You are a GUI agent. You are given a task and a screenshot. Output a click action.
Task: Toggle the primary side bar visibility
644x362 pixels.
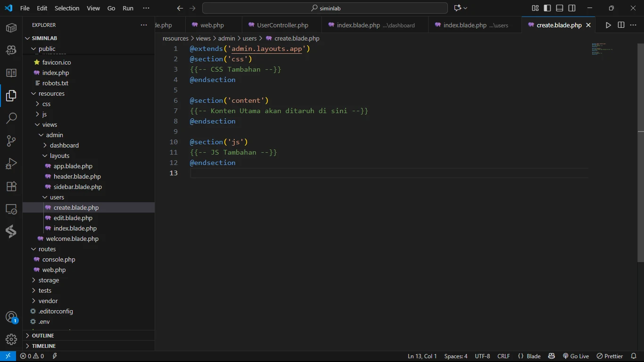pos(547,8)
